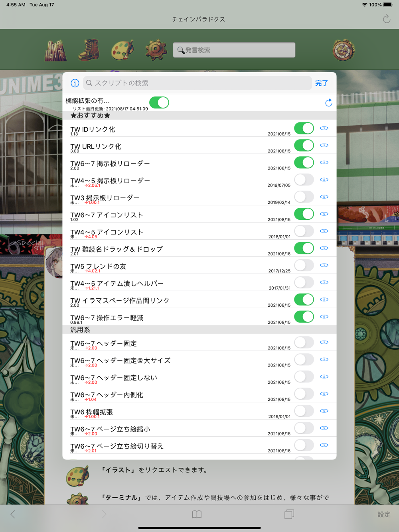Tap the eye icon for TW5 フレンドの友
This screenshot has width=399, height=532.
324,266
